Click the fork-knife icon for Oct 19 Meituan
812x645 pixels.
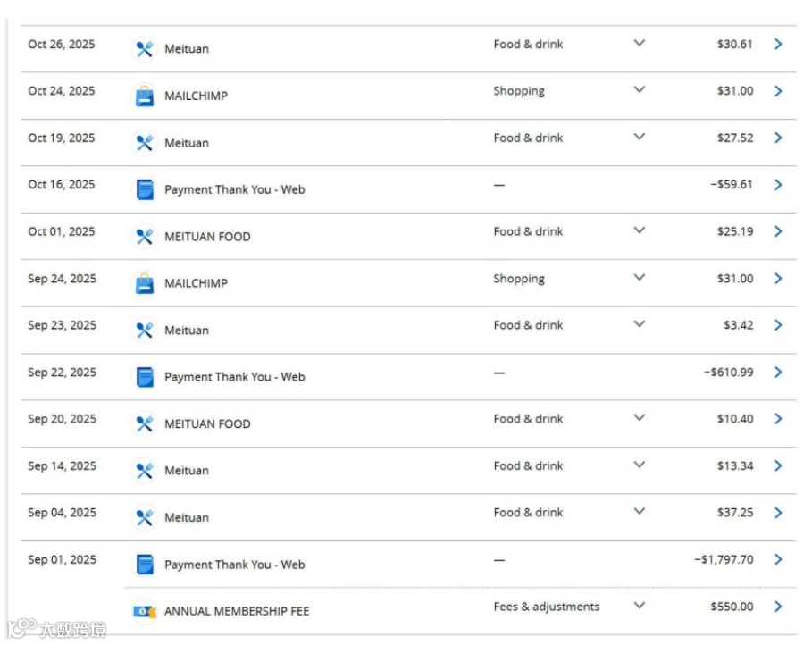pyautogui.click(x=145, y=143)
